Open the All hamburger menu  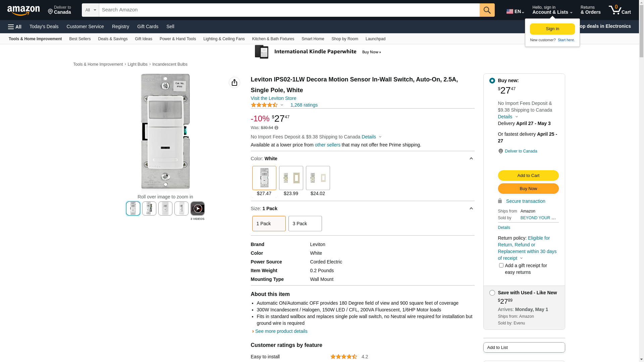click(x=15, y=27)
